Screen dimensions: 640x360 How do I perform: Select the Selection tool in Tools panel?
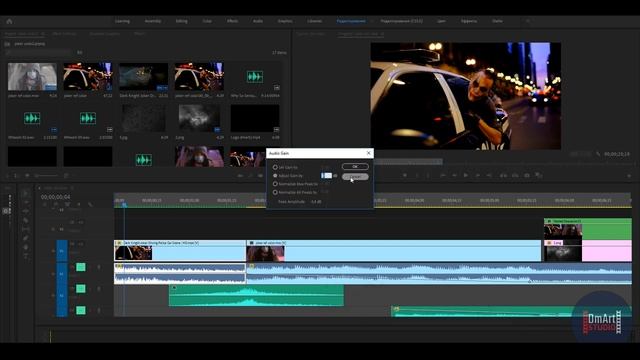click(x=26, y=193)
